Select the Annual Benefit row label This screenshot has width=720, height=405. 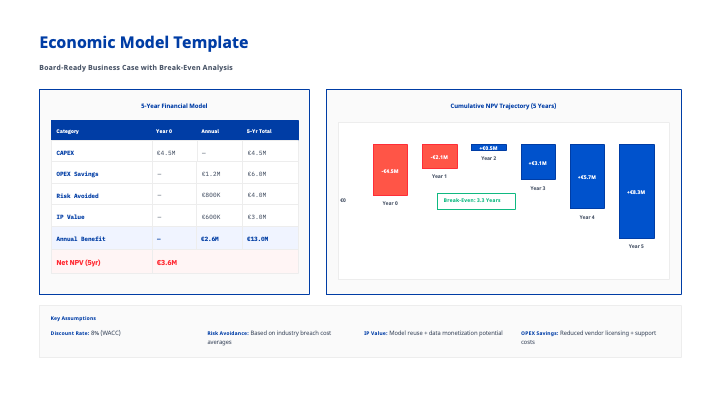coord(81,239)
